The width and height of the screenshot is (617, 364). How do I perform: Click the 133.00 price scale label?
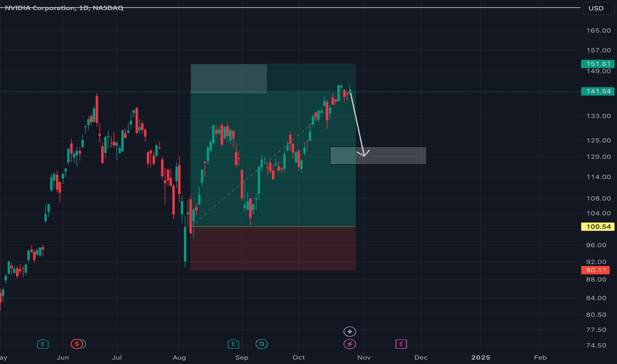pyautogui.click(x=598, y=116)
